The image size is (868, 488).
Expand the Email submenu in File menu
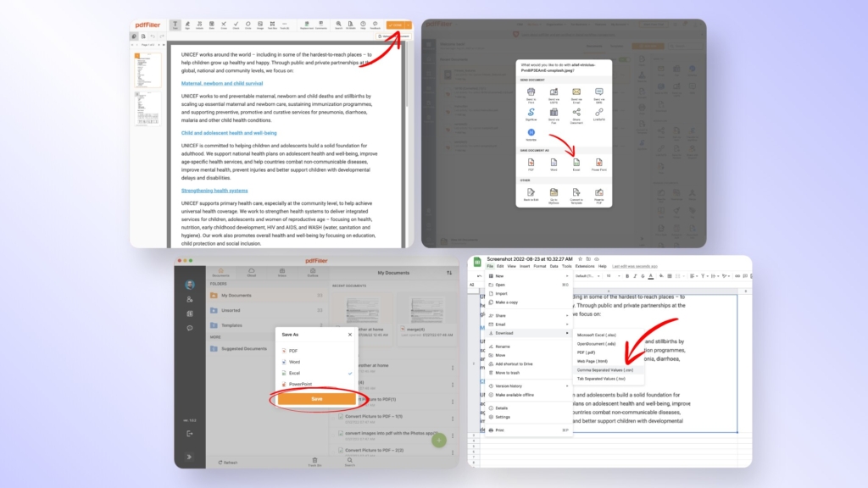click(529, 324)
